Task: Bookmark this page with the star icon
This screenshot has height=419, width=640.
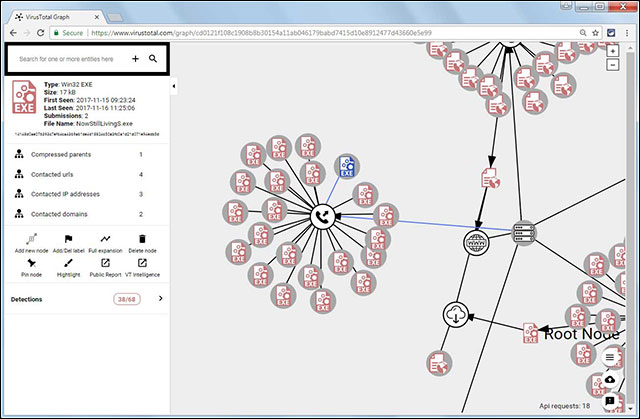Action: (595, 33)
